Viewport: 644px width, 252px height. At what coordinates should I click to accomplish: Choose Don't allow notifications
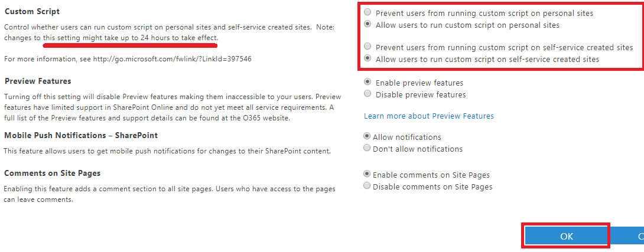pyautogui.click(x=367, y=149)
